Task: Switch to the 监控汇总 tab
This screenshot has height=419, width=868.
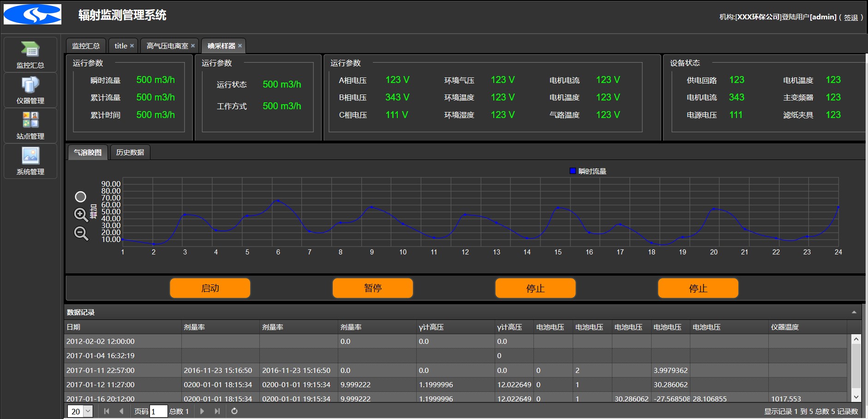Action: pyautogui.click(x=86, y=46)
